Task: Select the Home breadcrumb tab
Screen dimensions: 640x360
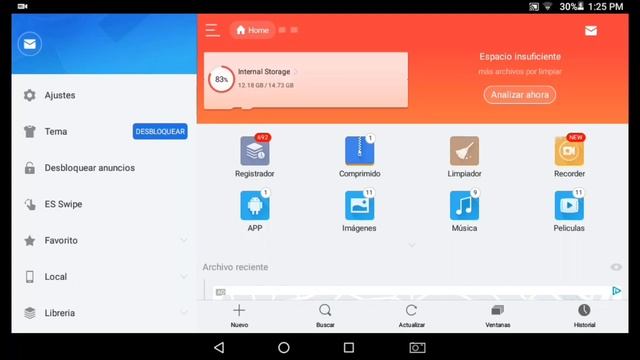Action: (252, 30)
